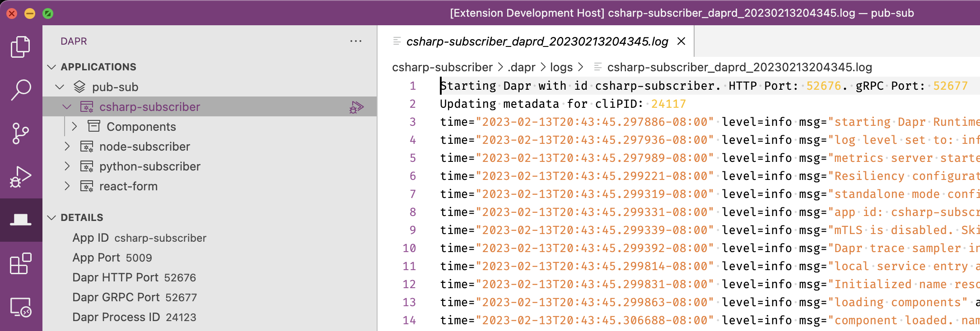Image resolution: width=980 pixels, height=331 pixels.
Task: Open the Search view in activity bar
Action: point(21,90)
